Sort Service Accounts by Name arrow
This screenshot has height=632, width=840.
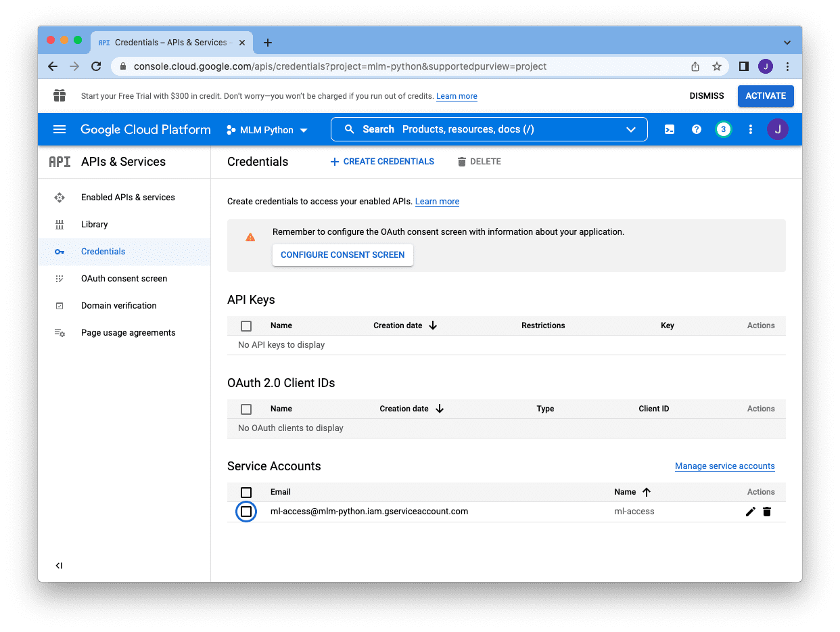[x=647, y=492]
